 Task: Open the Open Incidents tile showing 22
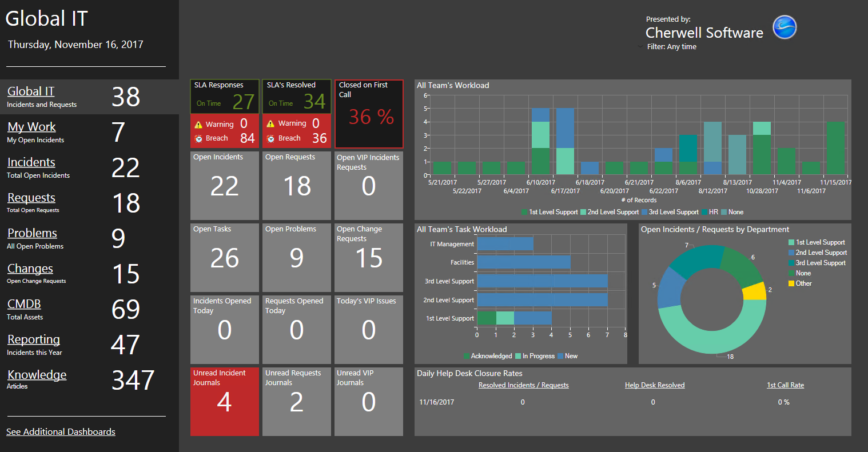click(x=225, y=186)
